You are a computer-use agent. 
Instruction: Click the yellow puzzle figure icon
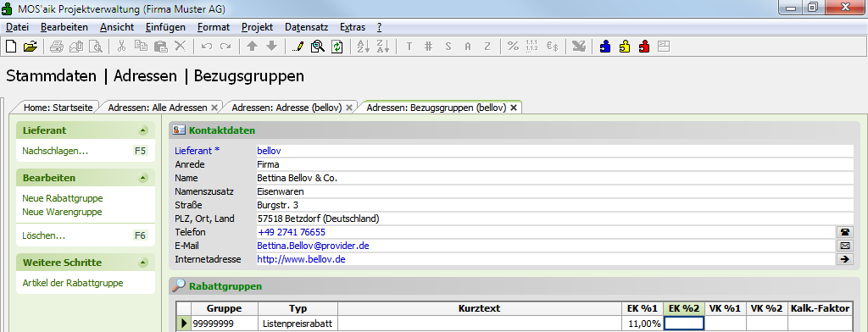[x=625, y=47]
